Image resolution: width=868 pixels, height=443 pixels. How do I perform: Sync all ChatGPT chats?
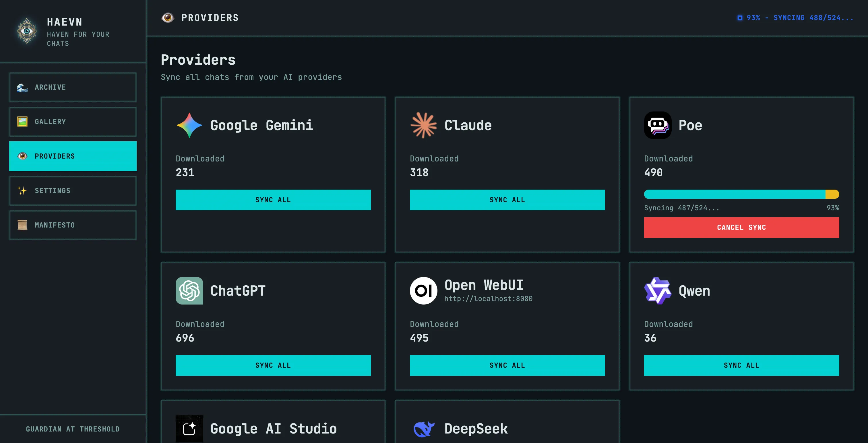tap(273, 365)
